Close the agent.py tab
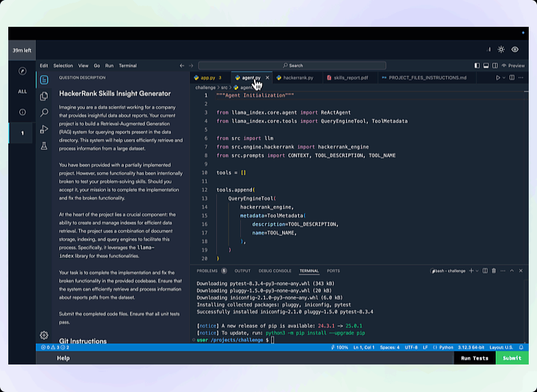 coord(268,78)
